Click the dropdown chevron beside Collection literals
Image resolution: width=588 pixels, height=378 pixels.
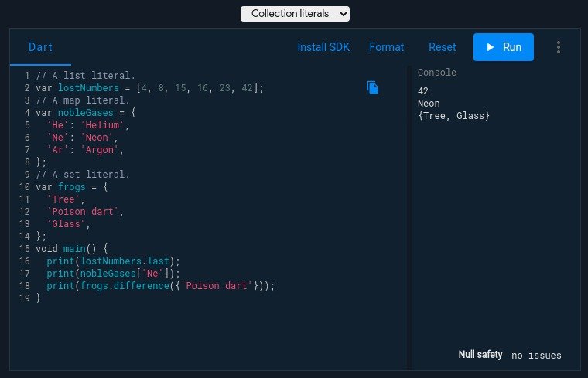tap(343, 14)
